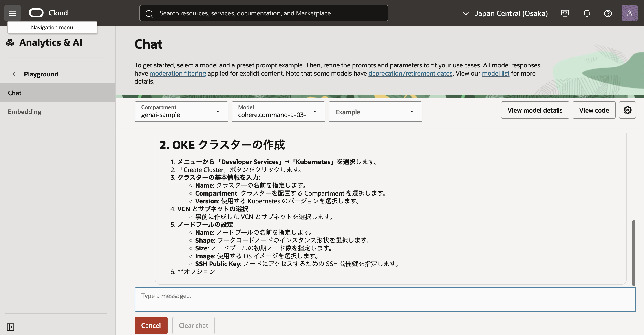Screen dimensions: 644x335
Task: Open the Compartment dropdown
Action: [181, 111]
